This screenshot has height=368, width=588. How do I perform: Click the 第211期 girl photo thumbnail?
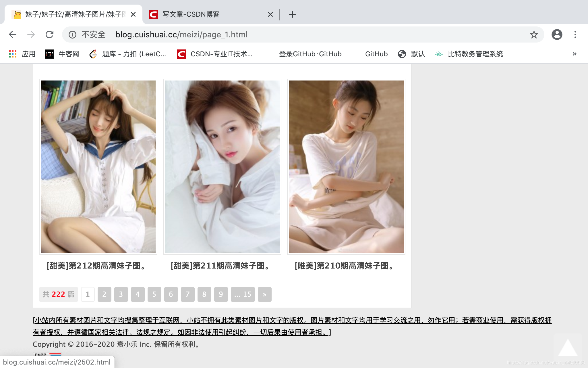(x=222, y=166)
